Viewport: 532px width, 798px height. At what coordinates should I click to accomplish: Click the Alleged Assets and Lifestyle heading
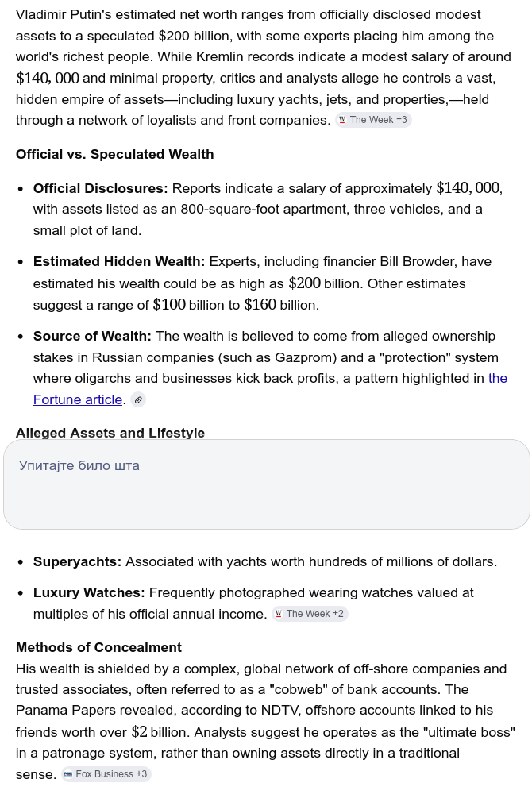110,433
